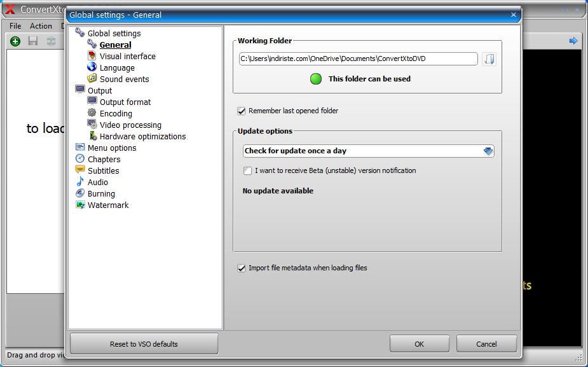Click the Output monitor icon
Image resolution: width=588 pixels, height=367 pixels.
tap(80, 90)
